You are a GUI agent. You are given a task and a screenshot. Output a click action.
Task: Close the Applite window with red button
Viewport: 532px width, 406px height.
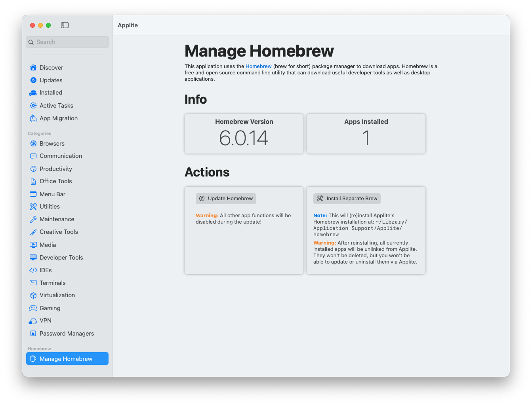(x=32, y=25)
